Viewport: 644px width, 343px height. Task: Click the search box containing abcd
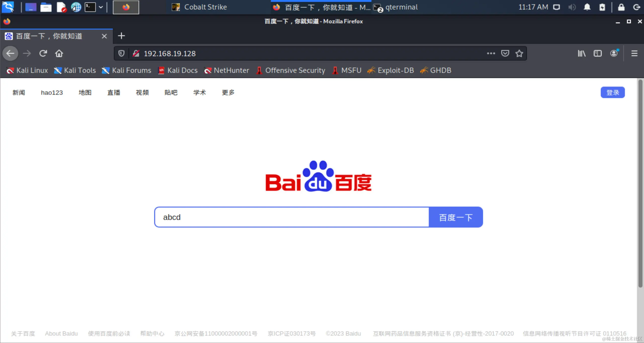pos(291,217)
